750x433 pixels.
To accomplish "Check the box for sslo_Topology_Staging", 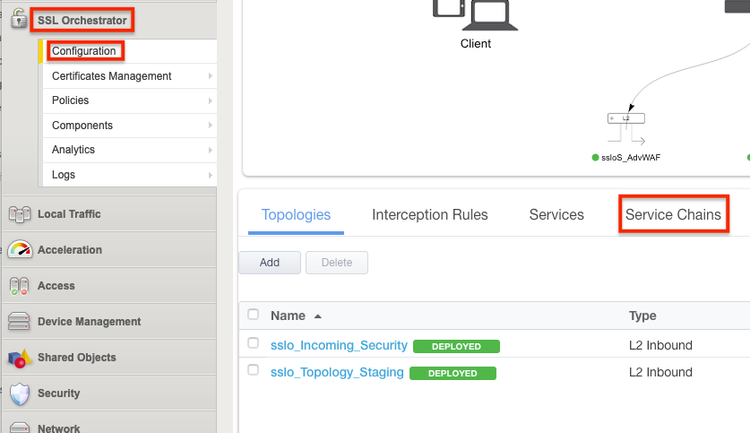I will pyautogui.click(x=253, y=370).
